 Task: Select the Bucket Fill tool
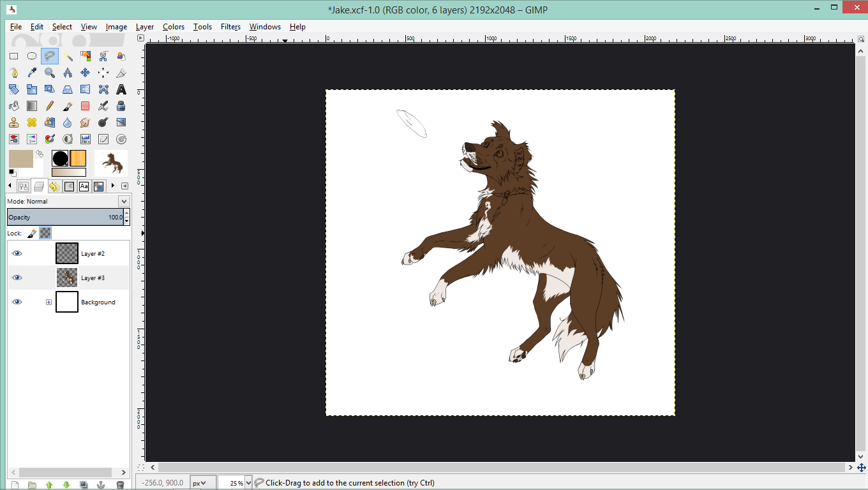pos(13,106)
